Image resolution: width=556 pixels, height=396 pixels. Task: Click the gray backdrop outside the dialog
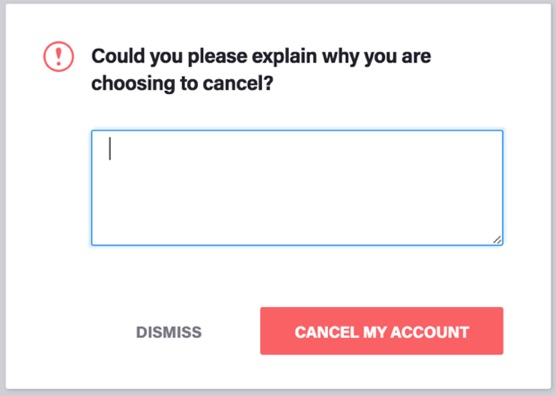click(x=2, y=199)
